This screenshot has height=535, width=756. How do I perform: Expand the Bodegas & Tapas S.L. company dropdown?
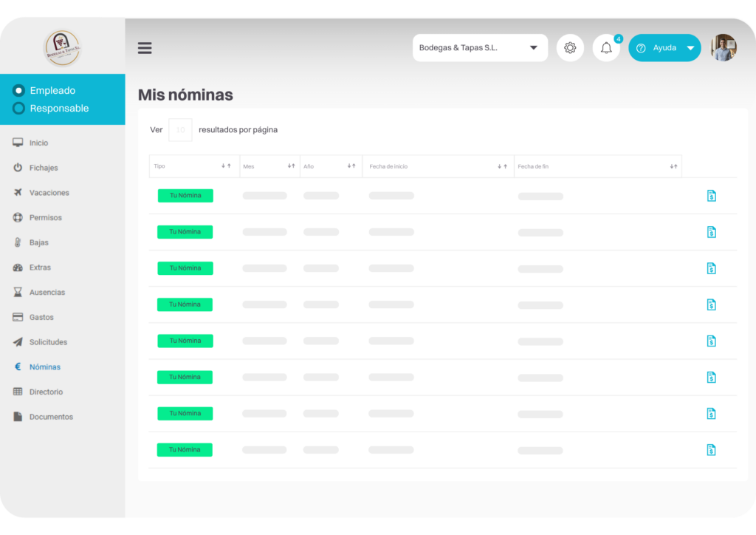coord(480,48)
